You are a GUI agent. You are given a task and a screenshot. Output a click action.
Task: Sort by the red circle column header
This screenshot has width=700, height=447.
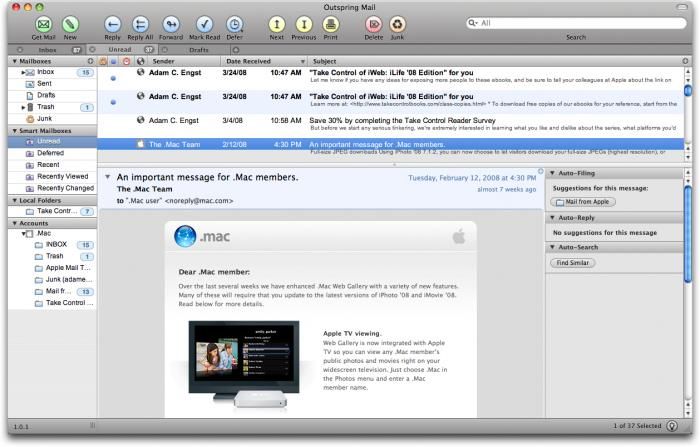tap(126, 61)
